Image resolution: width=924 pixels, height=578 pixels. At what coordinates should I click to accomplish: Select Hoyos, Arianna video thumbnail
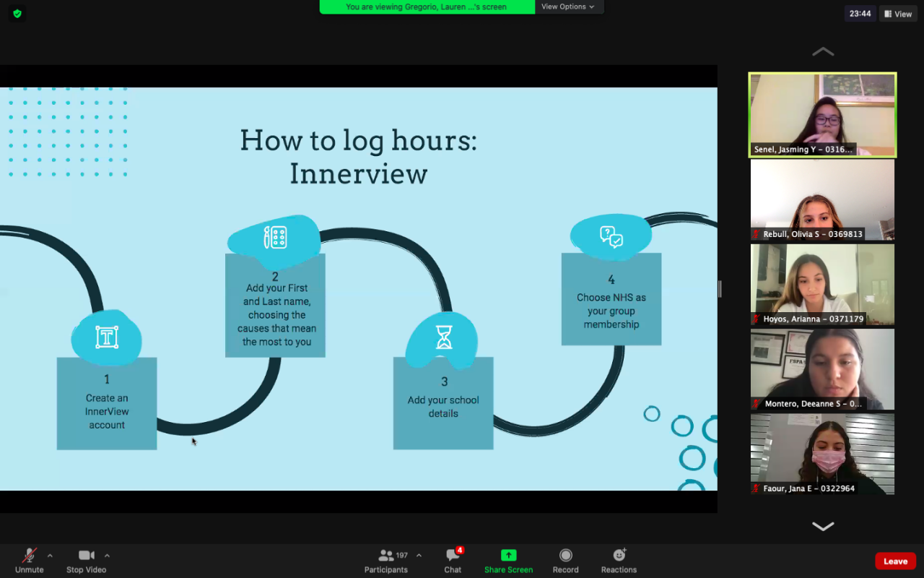pyautogui.click(x=823, y=285)
